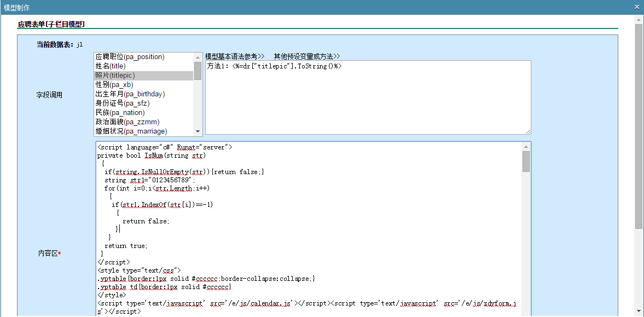Choose 性别(pa_xb) from the field list
The width and height of the screenshot is (644, 317).
(x=114, y=85)
